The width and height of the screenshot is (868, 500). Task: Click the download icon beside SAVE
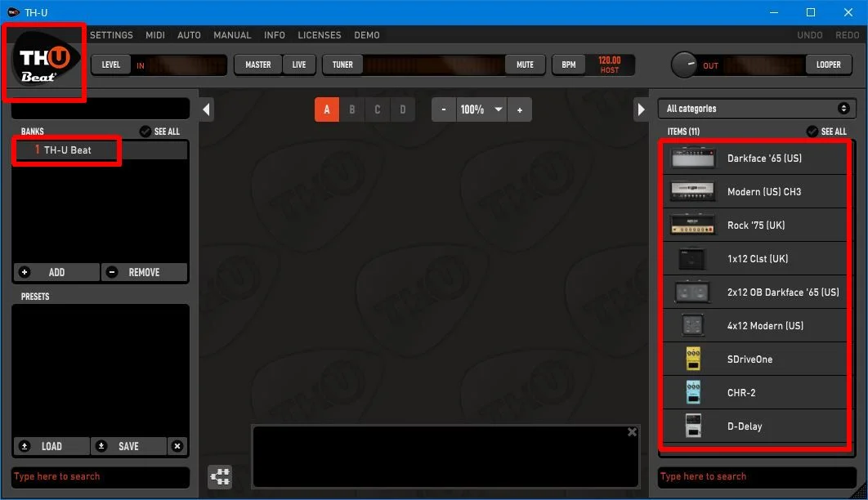tap(101, 446)
